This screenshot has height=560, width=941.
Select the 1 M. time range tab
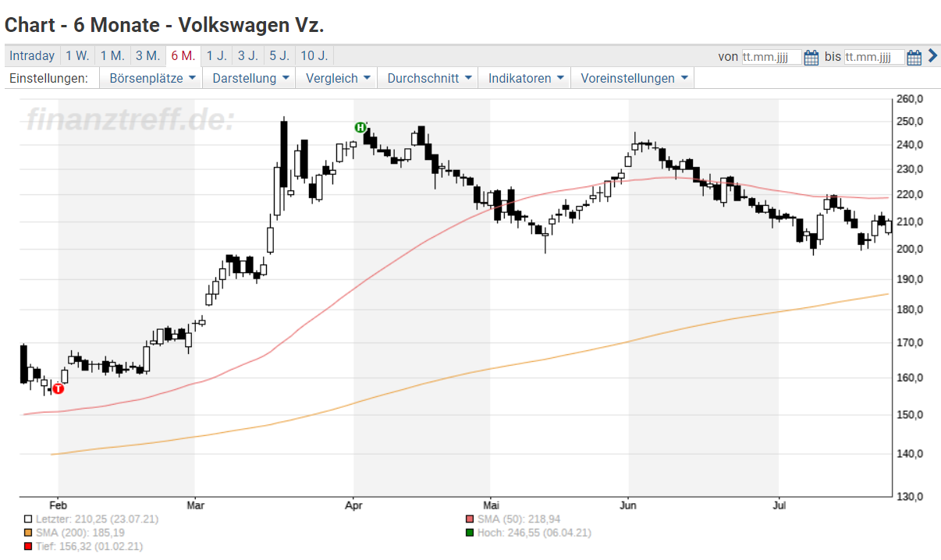[112, 56]
